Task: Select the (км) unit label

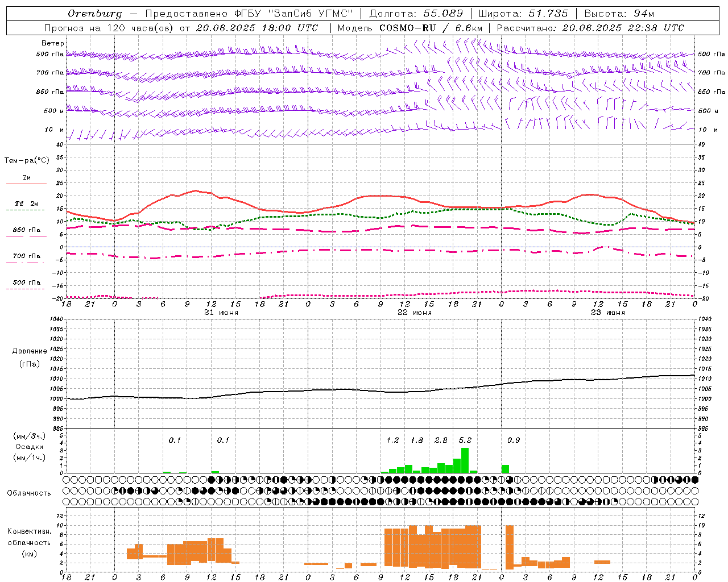Action: (x=30, y=554)
